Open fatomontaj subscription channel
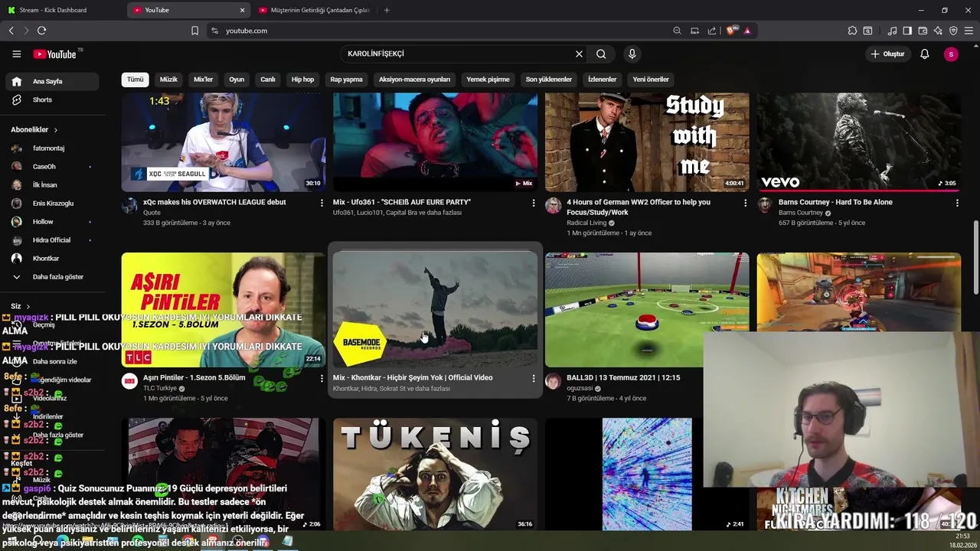 (52, 148)
